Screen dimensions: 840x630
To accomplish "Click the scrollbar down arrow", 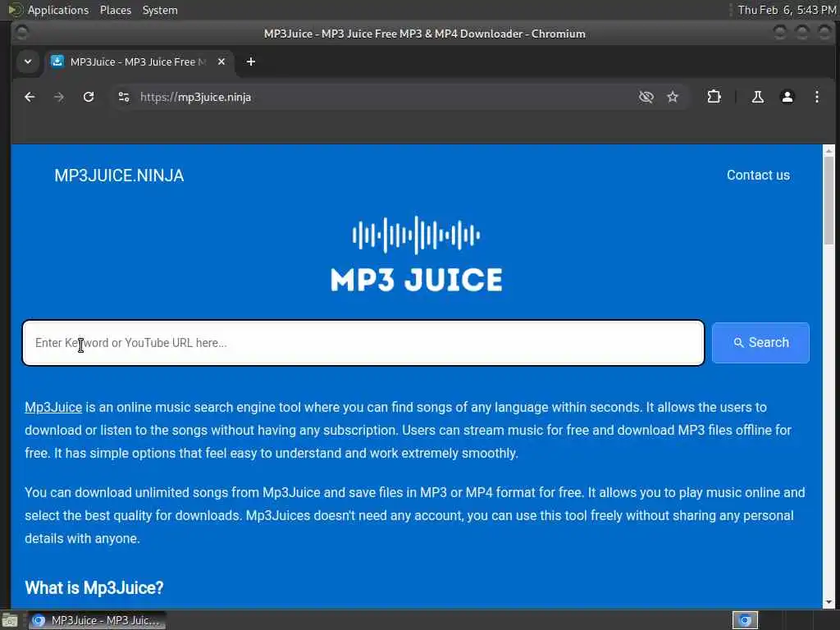I will click(x=829, y=602).
